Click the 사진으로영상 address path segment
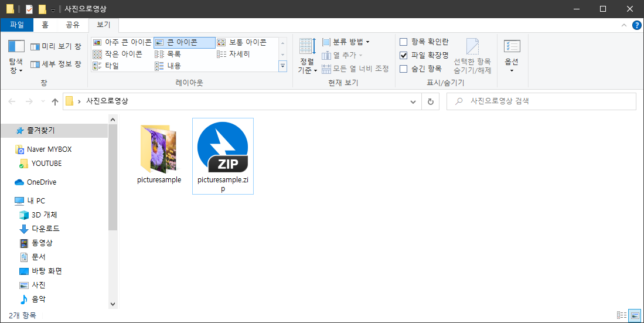This screenshot has width=644, height=323. click(107, 101)
